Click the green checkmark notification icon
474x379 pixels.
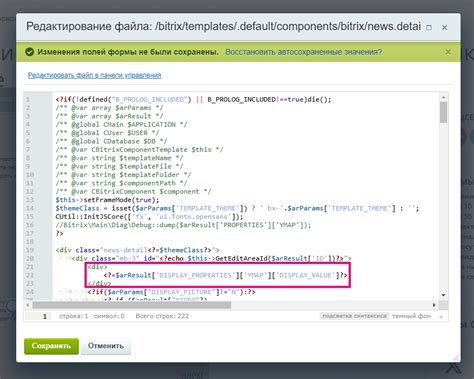[30, 52]
